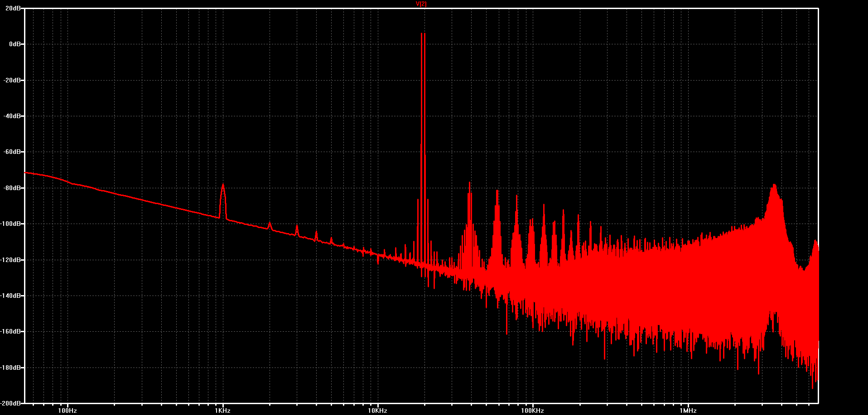Click the 100Hz frequency axis label
Image resolution: width=868 pixels, height=415 pixels.
68,411
